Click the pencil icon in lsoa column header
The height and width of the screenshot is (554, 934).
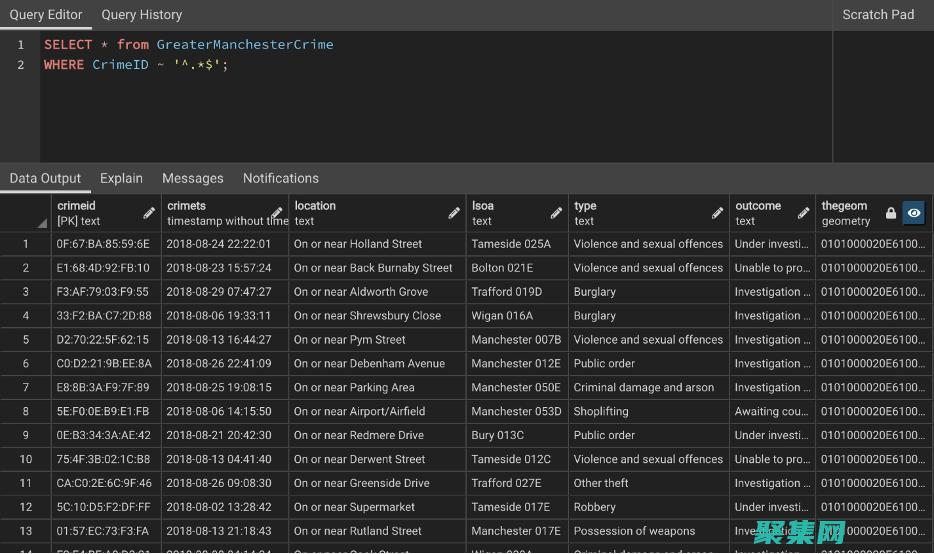click(556, 213)
